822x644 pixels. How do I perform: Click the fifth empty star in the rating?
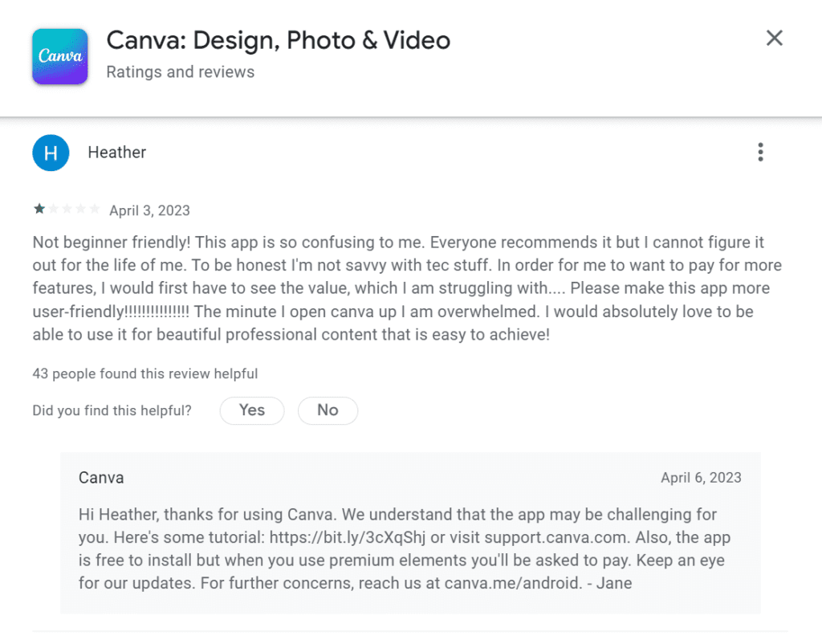tap(95, 210)
